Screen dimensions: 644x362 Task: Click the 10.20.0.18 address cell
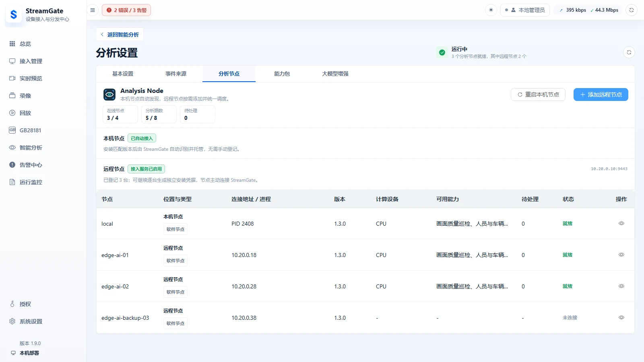(244, 255)
